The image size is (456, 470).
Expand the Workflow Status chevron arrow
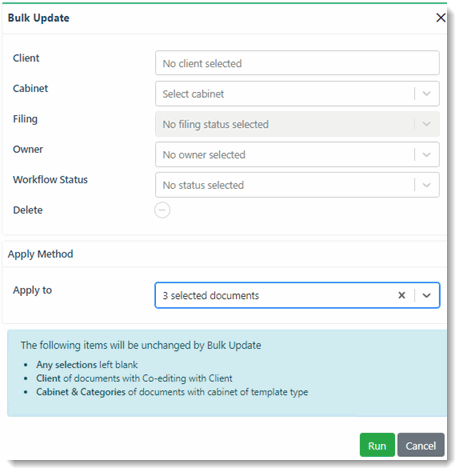[426, 185]
